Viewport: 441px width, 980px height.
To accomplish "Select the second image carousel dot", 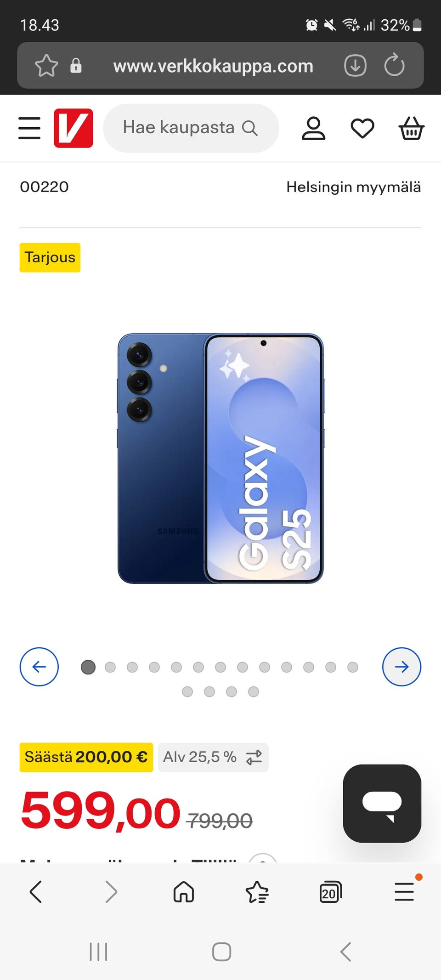I will pos(110,667).
